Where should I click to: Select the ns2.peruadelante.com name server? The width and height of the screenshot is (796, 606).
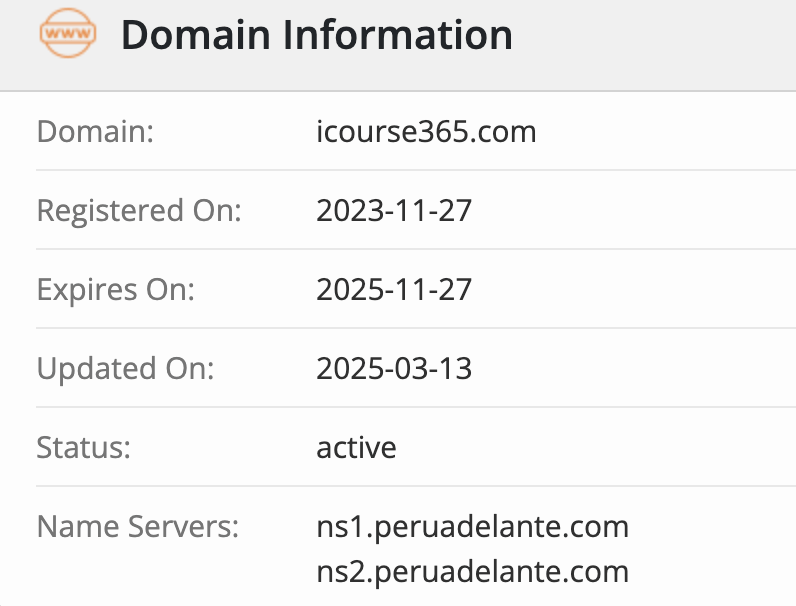click(472, 572)
